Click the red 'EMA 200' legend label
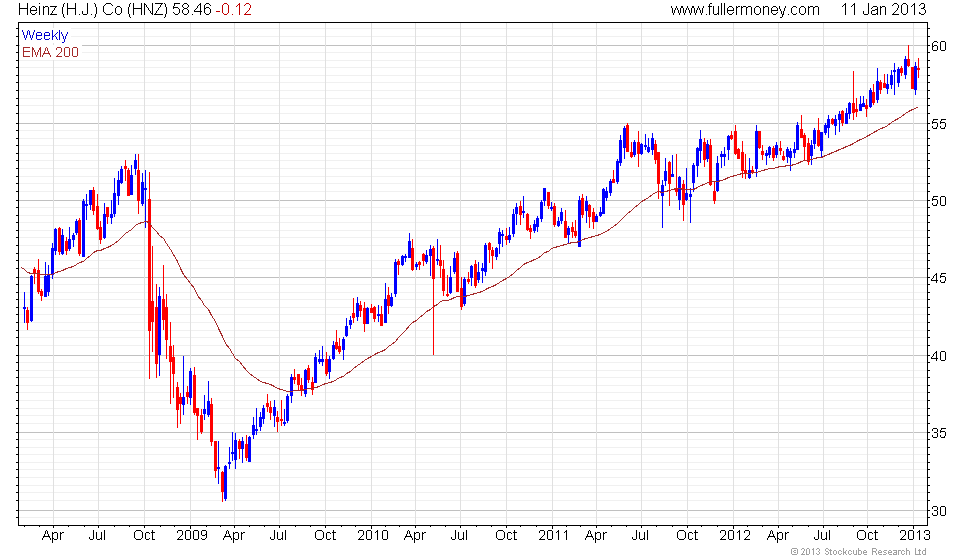 point(50,52)
